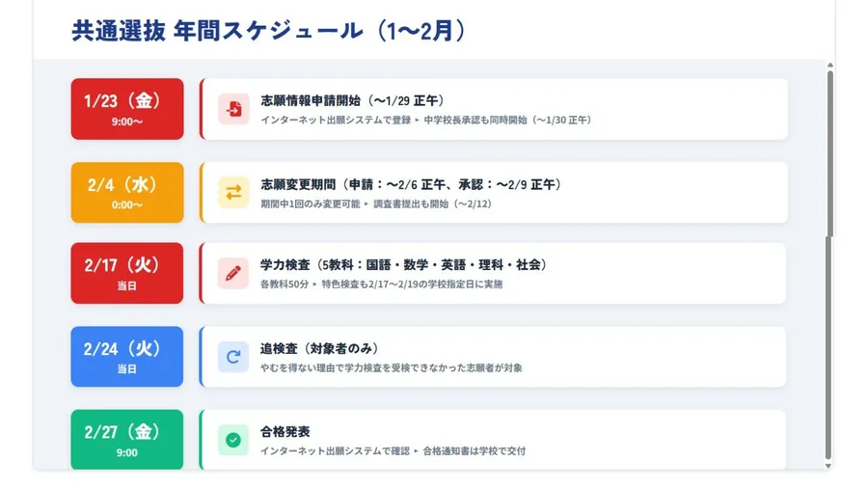This screenshot has height=488, width=868.
Task: Click the login-arrow icon for 志願情報申請開始
Action: (233, 109)
